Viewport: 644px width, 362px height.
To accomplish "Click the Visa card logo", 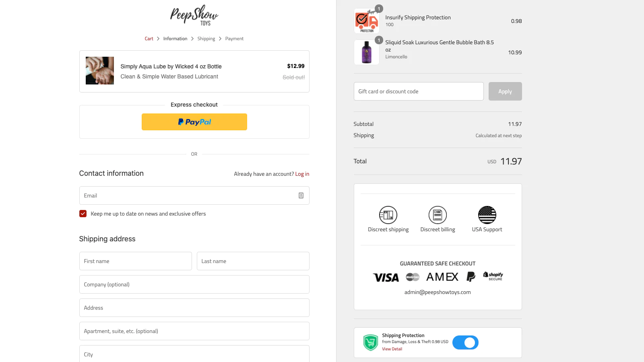I will pos(386,278).
